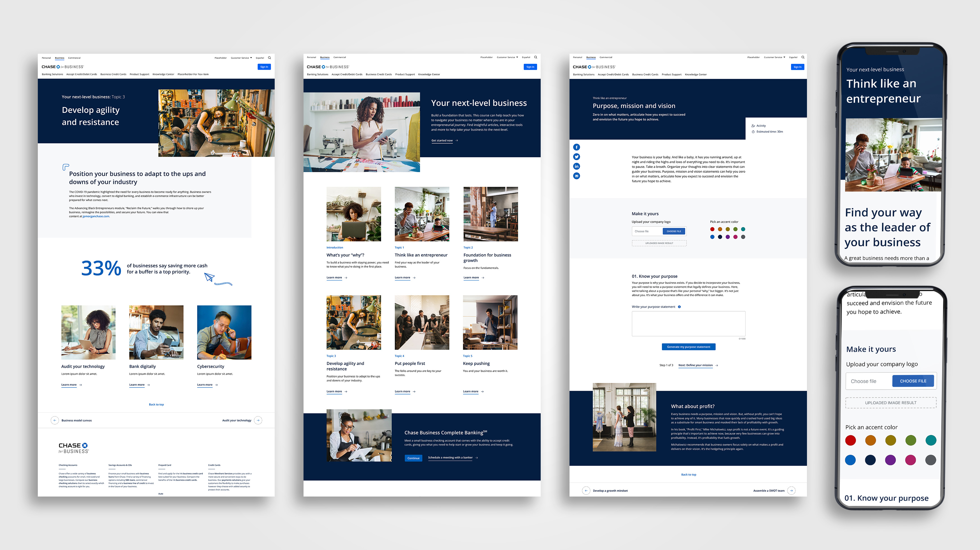Image resolution: width=980 pixels, height=550 pixels.
Task: Click the email share icon
Action: point(576,176)
